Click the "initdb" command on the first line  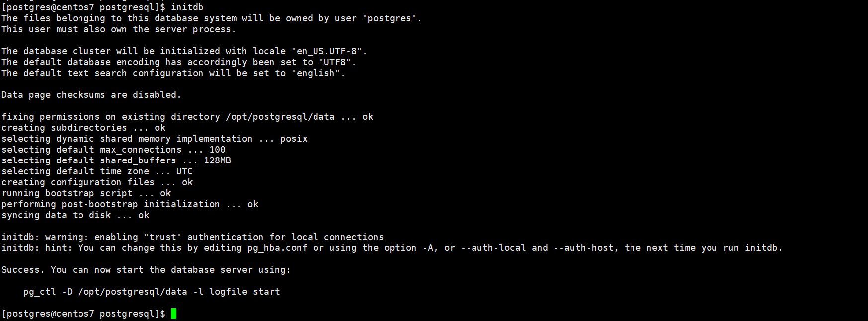(187, 7)
